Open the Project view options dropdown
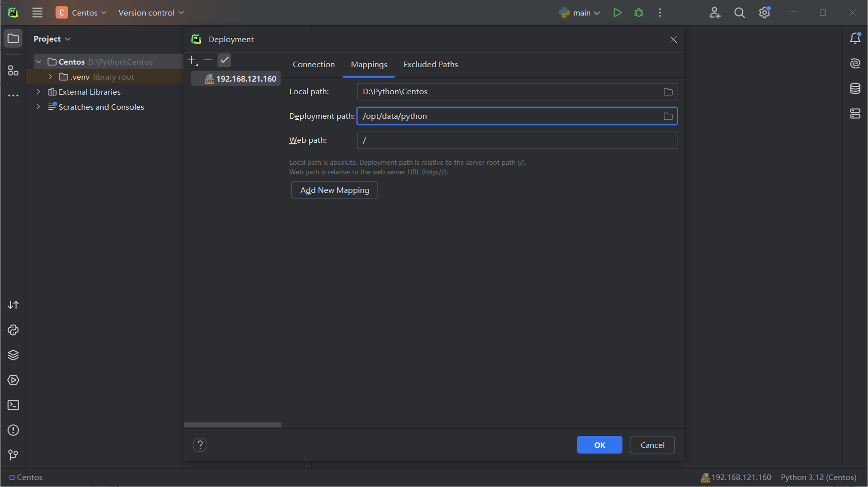 click(x=52, y=39)
